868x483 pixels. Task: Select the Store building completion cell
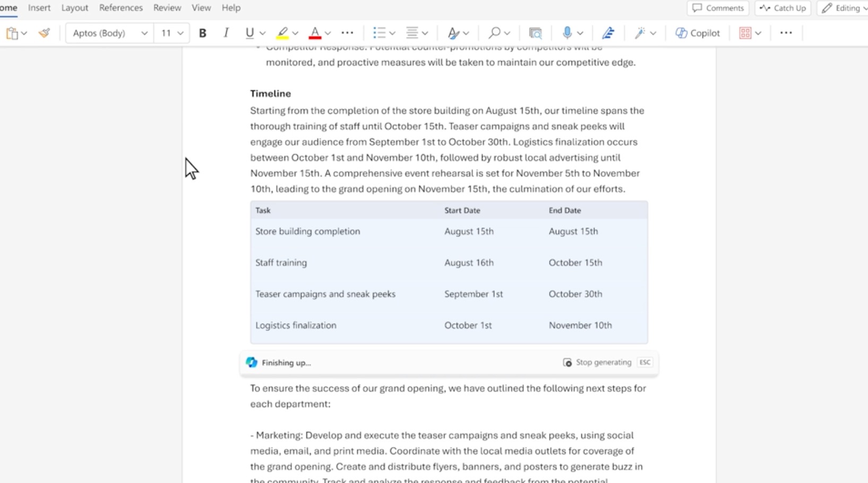pos(308,231)
